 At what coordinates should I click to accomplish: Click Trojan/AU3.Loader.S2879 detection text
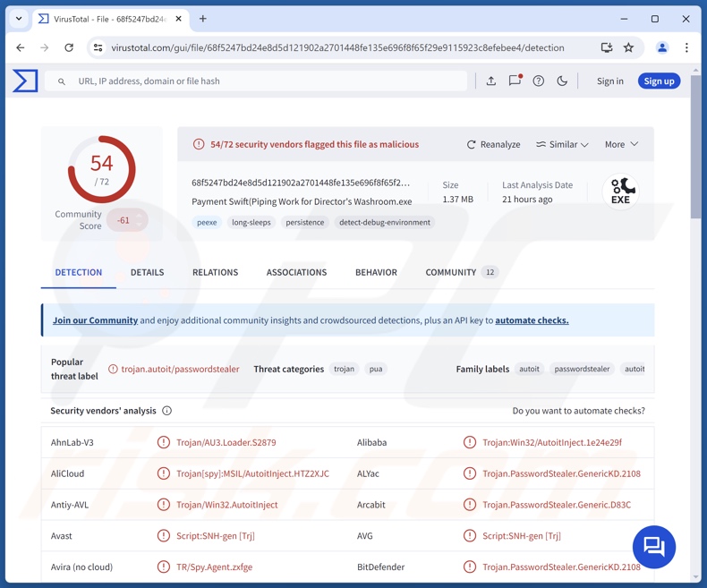click(x=226, y=442)
